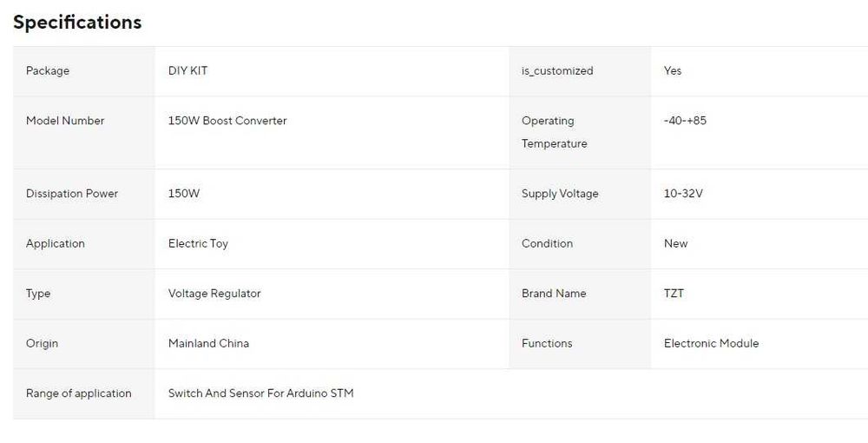Select the -40-+85 temperature value
Screen dimensions: 868x443
coord(685,121)
